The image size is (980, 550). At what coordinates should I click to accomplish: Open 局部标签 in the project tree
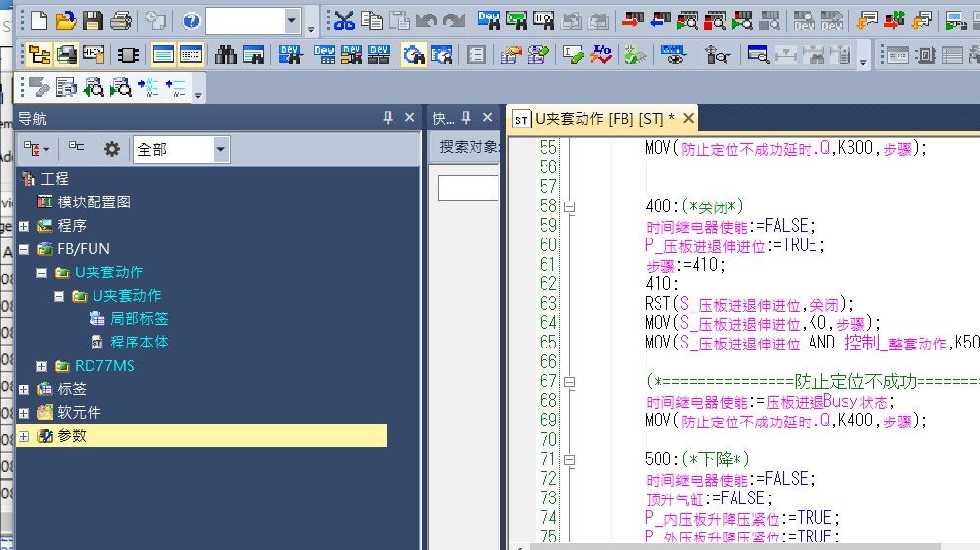pos(138,319)
